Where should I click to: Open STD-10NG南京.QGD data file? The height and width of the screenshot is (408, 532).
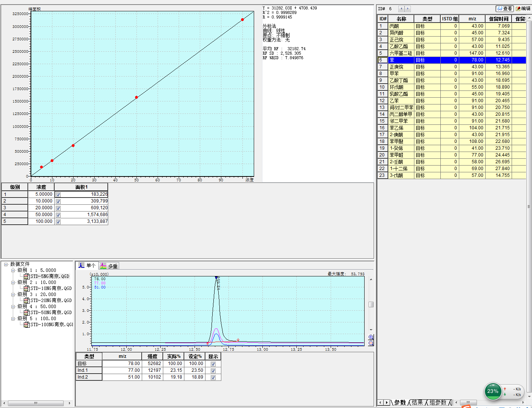click(48, 288)
